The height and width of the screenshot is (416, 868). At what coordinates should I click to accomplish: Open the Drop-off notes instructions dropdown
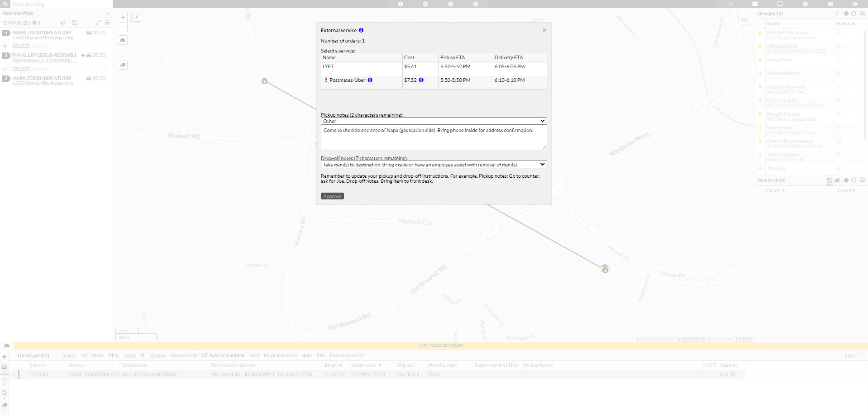coord(433,165)
